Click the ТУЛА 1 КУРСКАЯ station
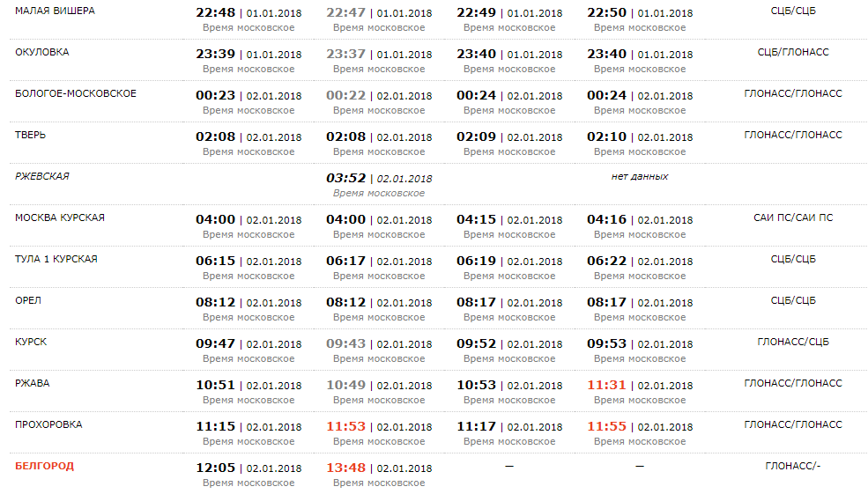 coord(56,259)
